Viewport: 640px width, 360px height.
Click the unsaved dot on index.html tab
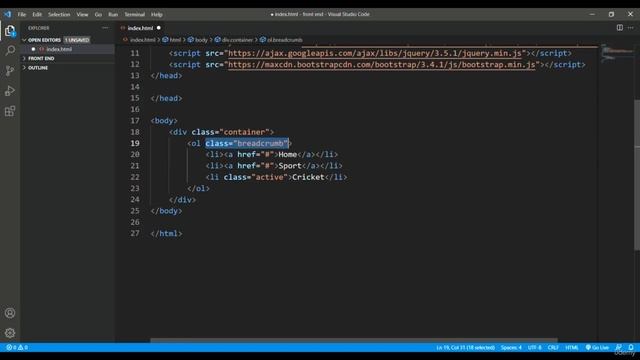[159, 28]
